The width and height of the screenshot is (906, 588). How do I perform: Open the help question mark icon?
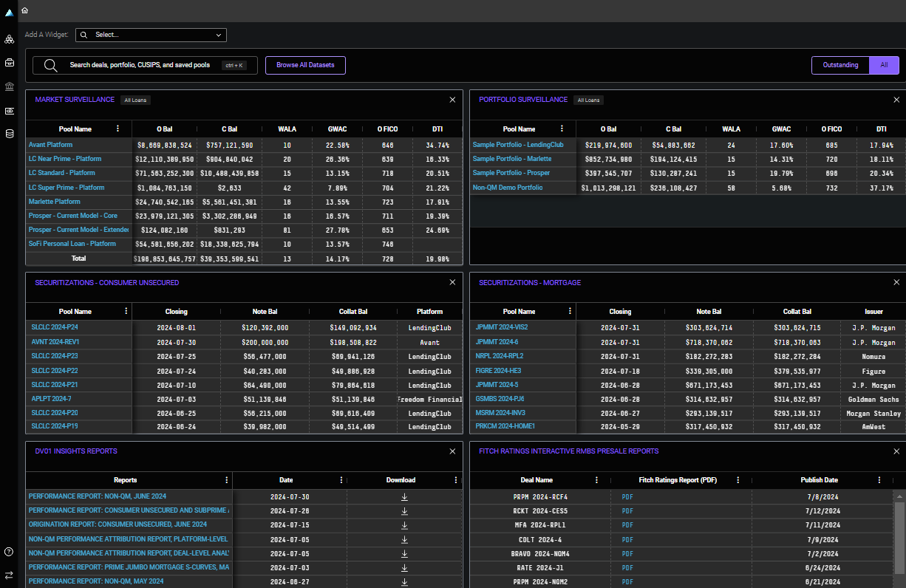[9, 551]
